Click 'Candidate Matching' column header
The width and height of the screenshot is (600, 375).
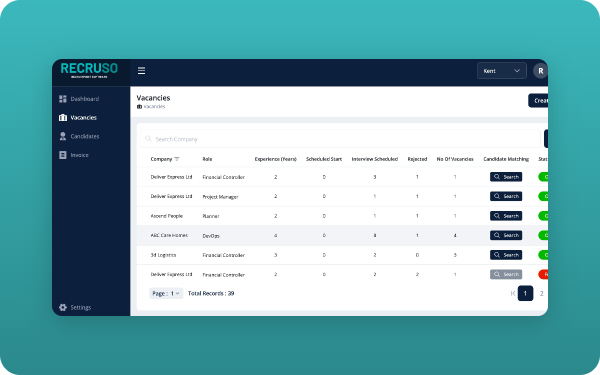coord(506,159)
